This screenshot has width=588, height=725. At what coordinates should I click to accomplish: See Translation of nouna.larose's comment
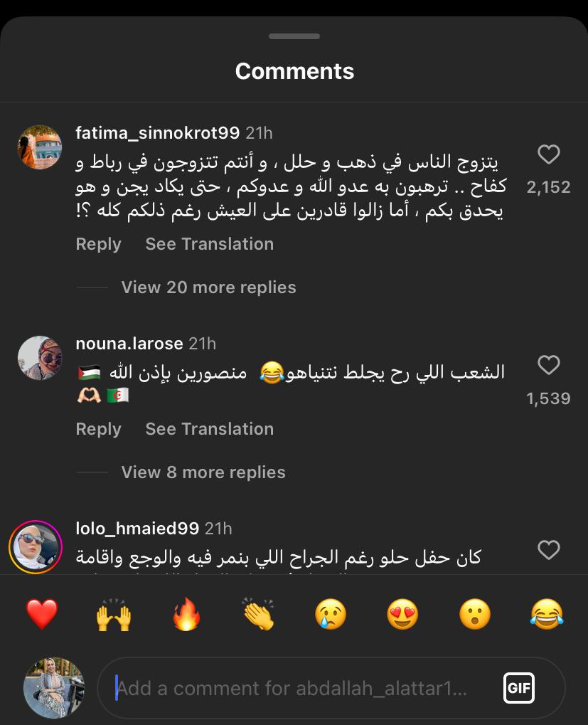[209, 429]
